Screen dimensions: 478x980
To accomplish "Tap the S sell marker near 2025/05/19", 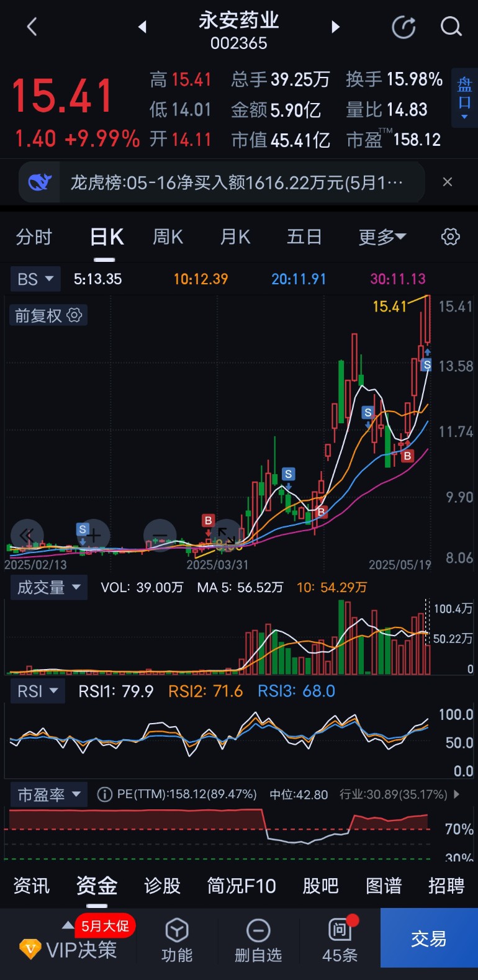I will 426,365.
